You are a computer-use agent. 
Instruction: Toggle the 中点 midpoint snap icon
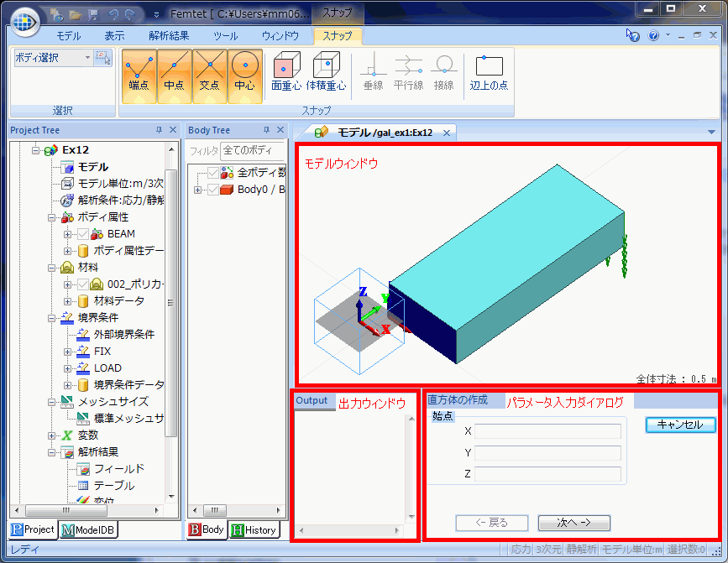[175, 71]
